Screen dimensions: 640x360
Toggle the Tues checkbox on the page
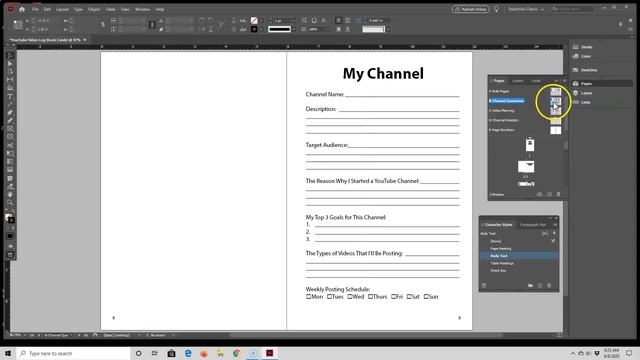pyautogui.click(x=329, y=297)
